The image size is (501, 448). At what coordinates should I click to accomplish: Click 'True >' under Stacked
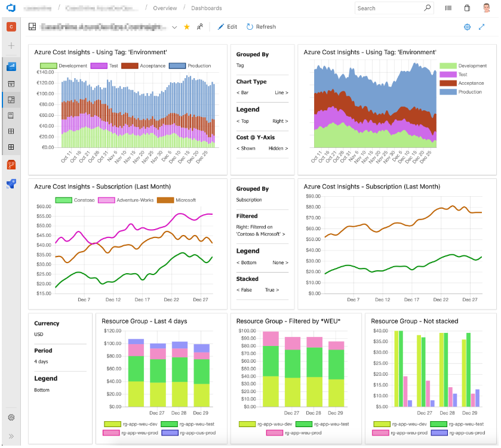[x=272, y=290]
